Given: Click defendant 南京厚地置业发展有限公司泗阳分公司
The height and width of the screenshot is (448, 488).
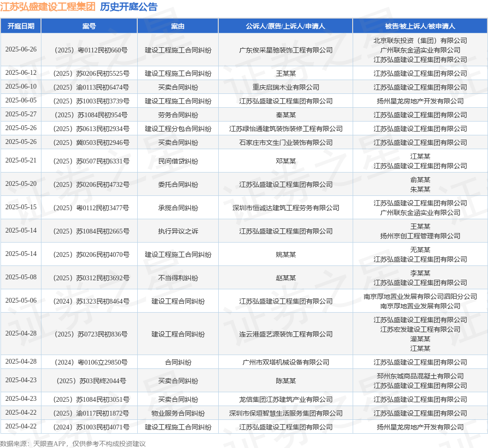Looking at the screenshot, I should 420,296.
